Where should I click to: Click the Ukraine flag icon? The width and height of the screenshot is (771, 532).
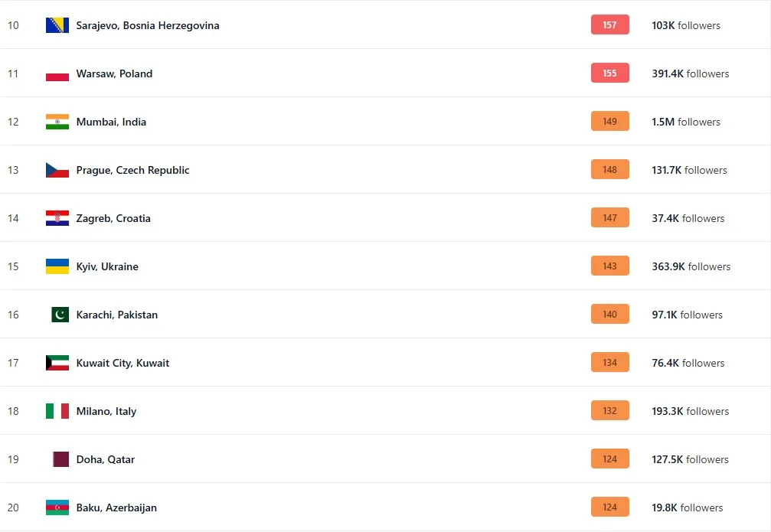[x=57, y=266]
